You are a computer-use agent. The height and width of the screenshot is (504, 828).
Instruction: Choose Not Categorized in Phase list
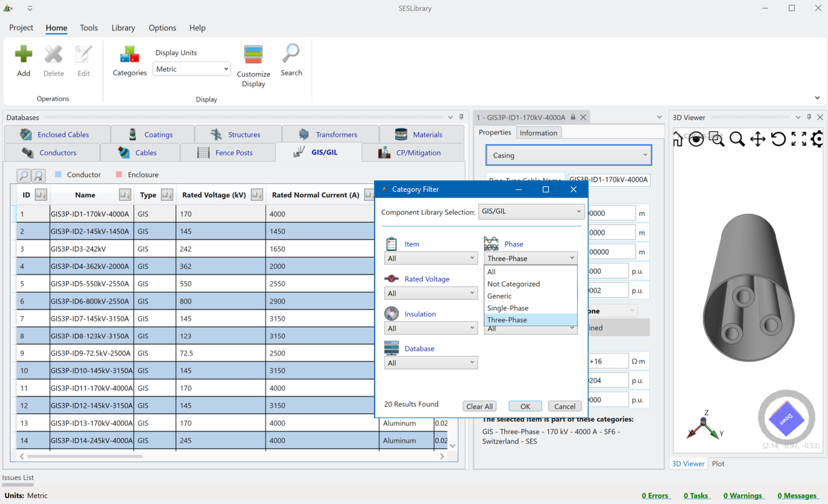point(530,284)
